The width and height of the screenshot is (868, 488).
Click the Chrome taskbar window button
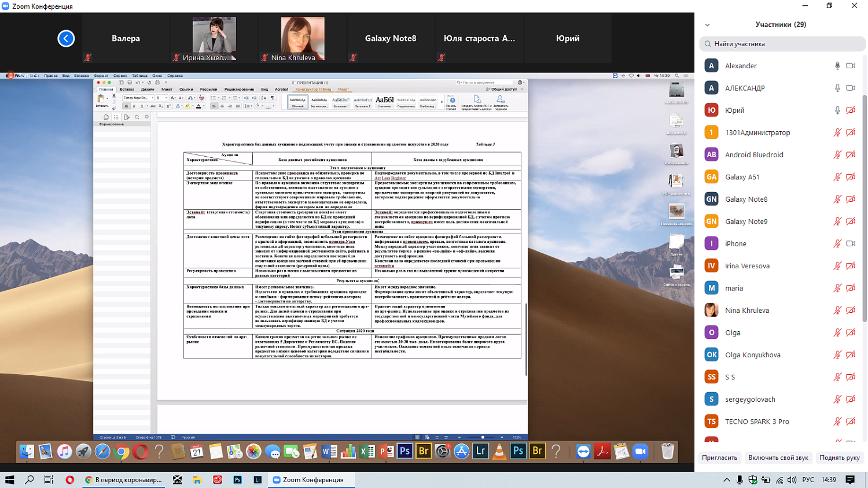[124, 480]
